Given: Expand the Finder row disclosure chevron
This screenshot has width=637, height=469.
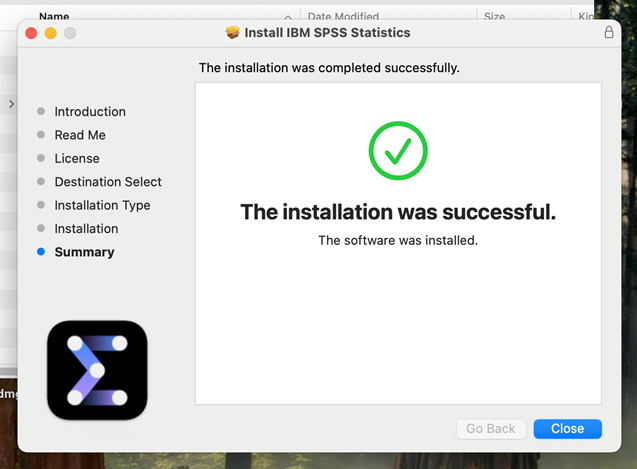Looking at the screenshot, I should point(11,104).
